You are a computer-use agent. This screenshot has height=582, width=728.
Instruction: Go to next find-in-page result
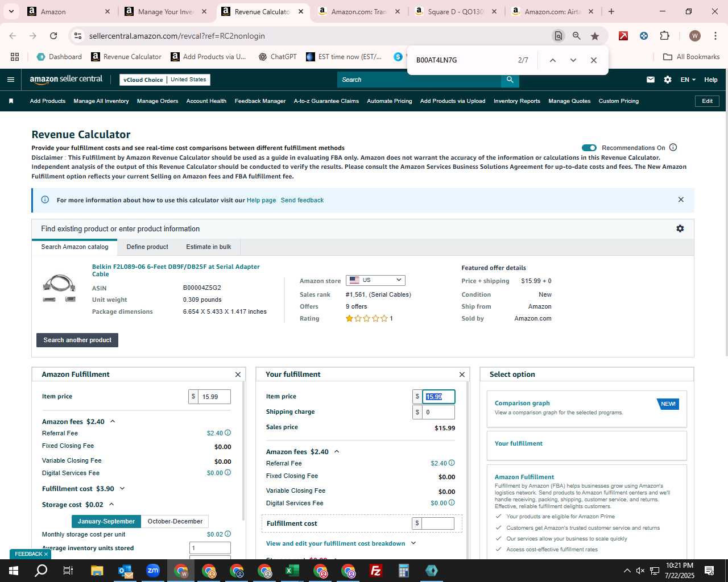(x=573, y=60)
